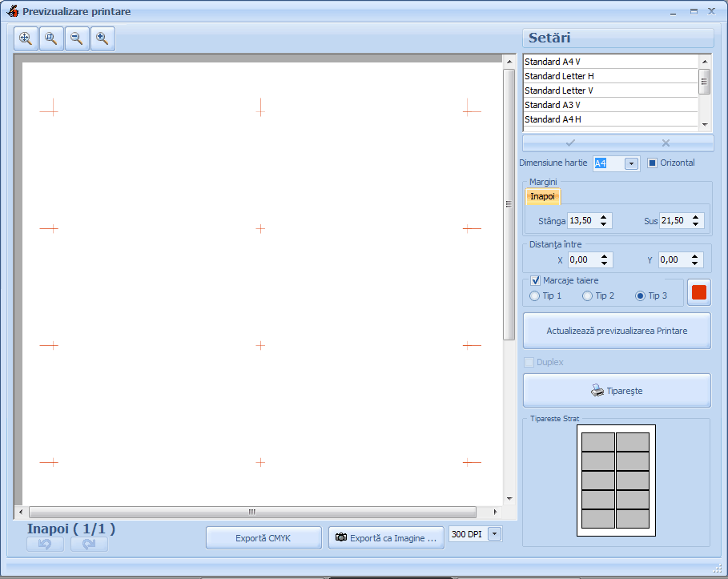Click the zoom in magnifier icon
The width and height of the screenshot is (728, 579).
click(103, 38)
